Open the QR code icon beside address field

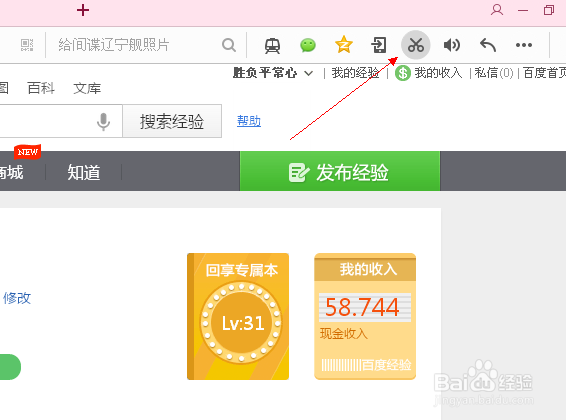click(27, 45)
